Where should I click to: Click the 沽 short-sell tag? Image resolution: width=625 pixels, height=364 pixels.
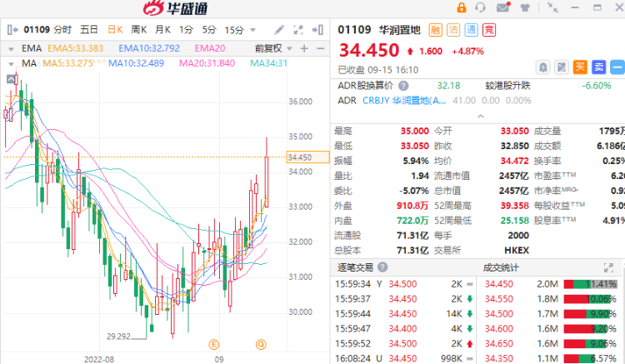pyautogui.click(x=453, y=30)
